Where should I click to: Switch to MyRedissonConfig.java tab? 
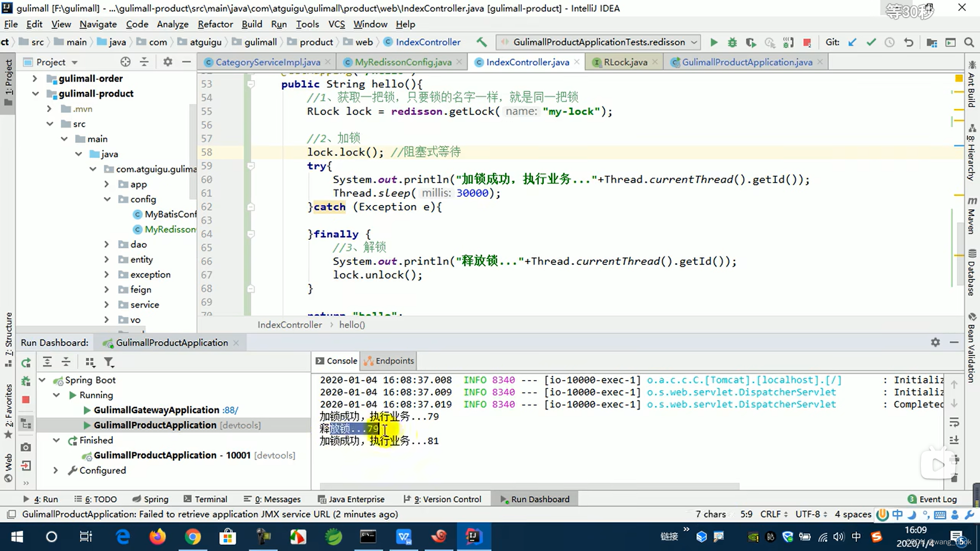point(403,62)
